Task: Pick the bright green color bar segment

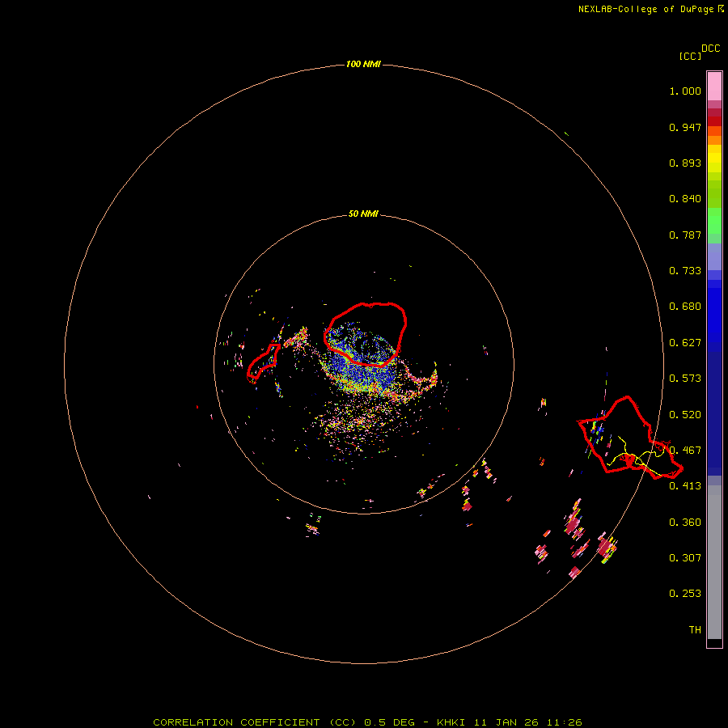Action: coord(714,221)
